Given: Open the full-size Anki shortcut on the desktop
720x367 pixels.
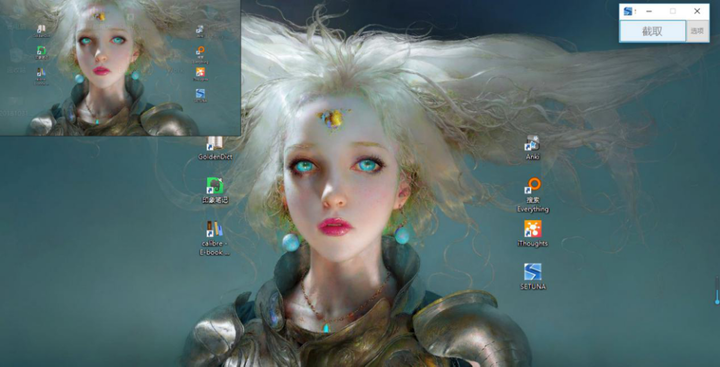Looking at the screenshot, I should coord(533,147).
